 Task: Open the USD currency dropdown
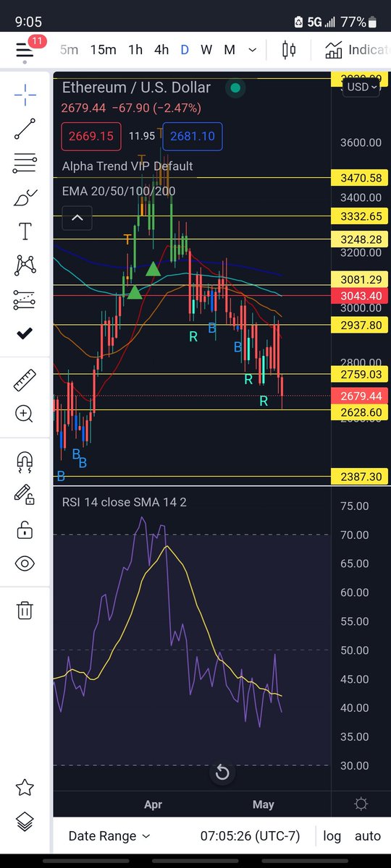(362, 87)
